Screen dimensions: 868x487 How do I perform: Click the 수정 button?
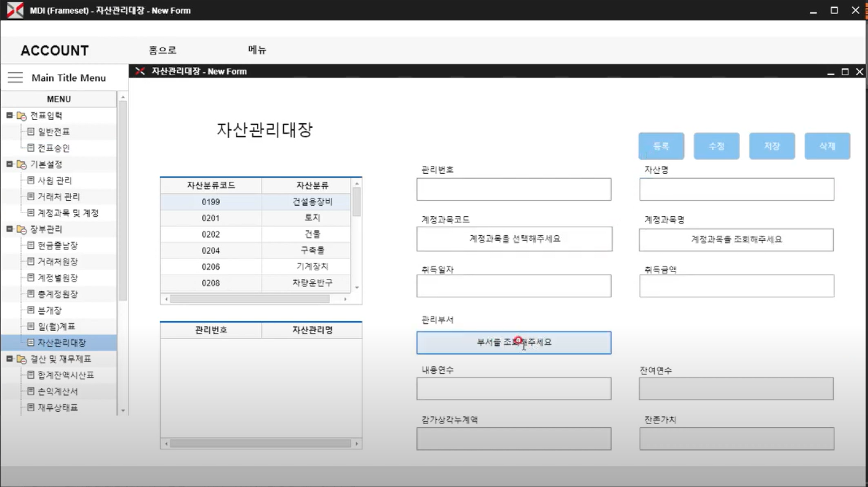coord(717,146)
